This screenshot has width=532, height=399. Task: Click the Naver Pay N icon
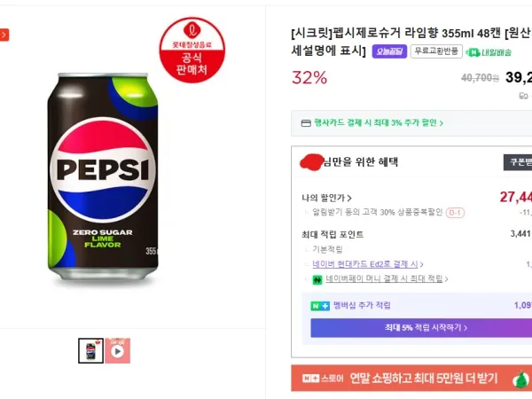click(x=316, y=279)
